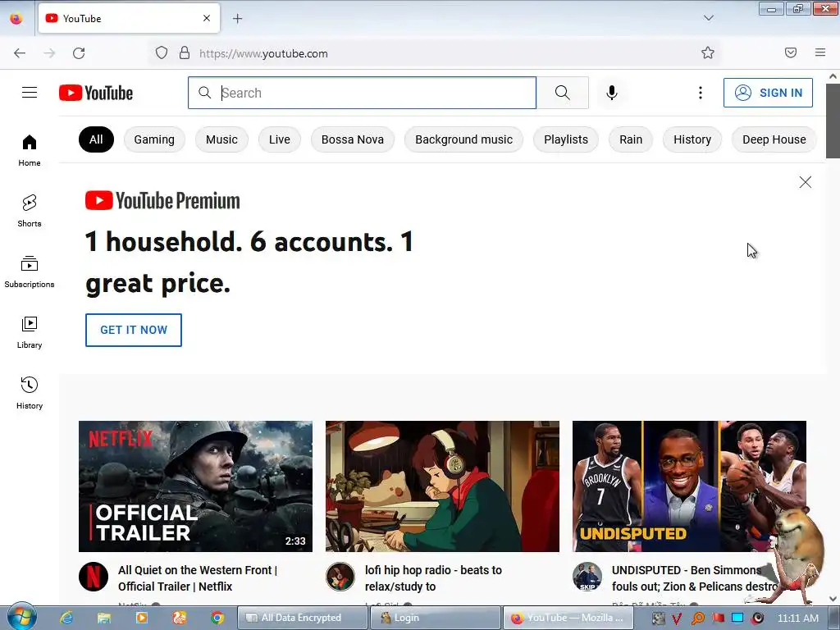Open the YouTube hamburger guide menu
This screenshot has width=840, height=630.
30,93
